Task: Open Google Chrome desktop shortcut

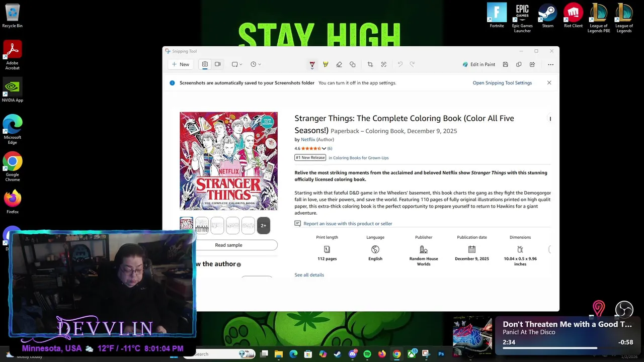Action: pyautogui.click(x=12, y=167)
